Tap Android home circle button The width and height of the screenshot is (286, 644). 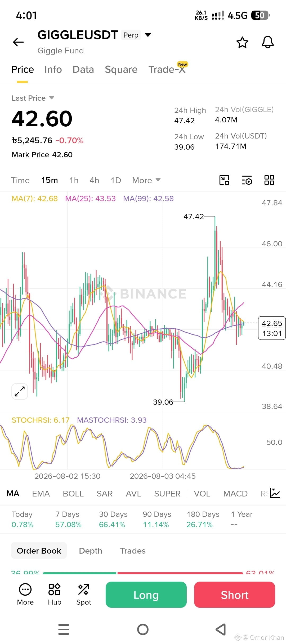pos(143,629)
